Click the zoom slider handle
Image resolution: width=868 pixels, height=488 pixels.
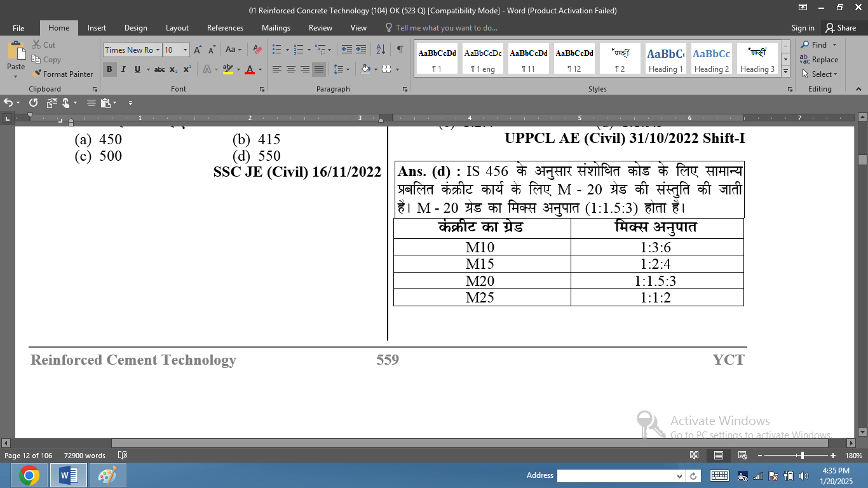pyautogui.click(x=803, y=456)
